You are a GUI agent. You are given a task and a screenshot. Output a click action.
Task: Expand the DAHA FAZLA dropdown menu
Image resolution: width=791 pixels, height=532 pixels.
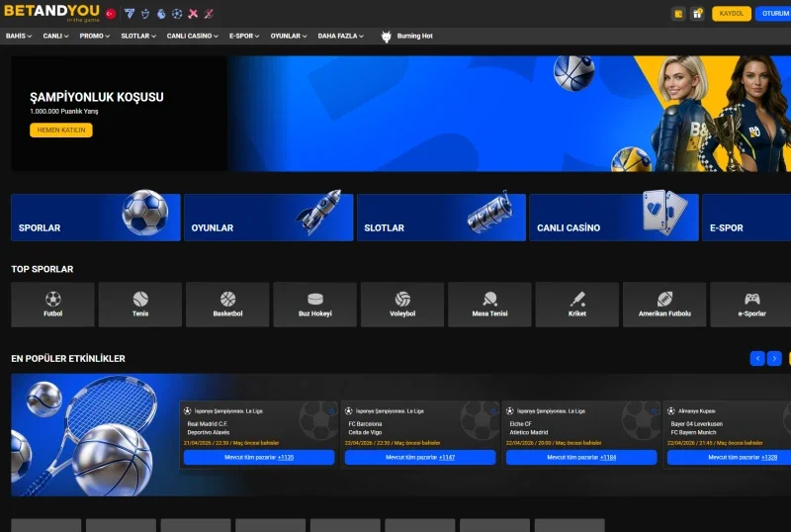pos(340,36)
